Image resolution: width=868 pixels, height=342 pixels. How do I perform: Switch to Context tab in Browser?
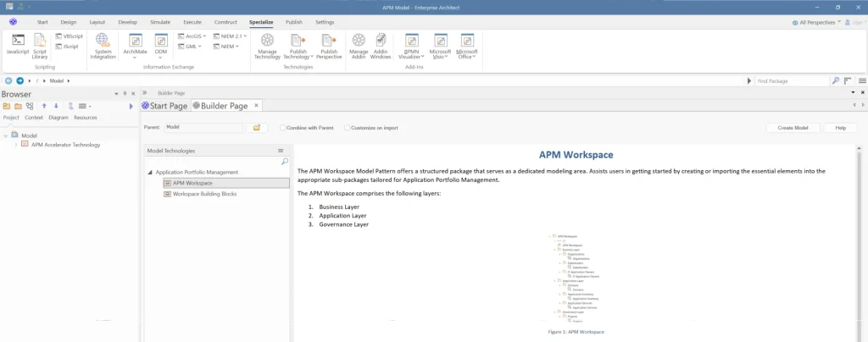click(34, 118)
